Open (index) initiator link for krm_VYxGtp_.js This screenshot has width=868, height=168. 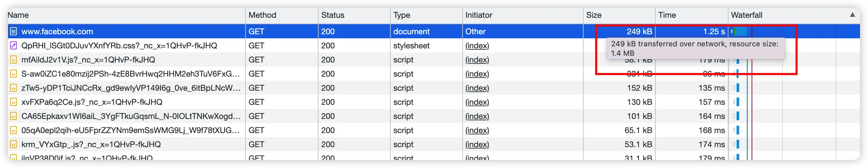477,144
